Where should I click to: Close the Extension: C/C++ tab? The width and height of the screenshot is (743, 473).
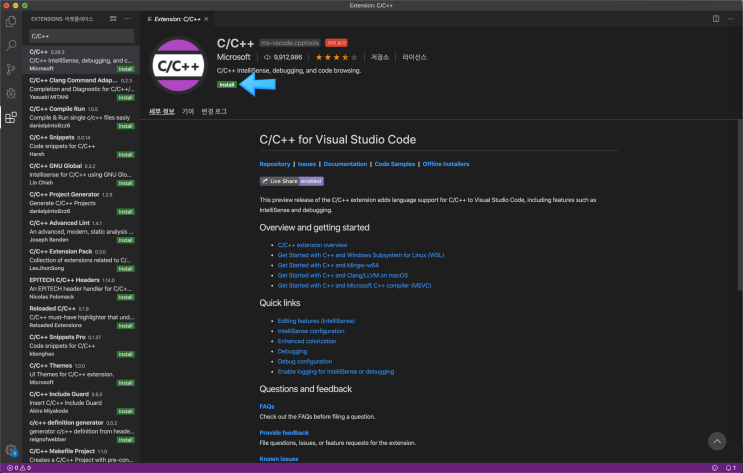[206, 19]
